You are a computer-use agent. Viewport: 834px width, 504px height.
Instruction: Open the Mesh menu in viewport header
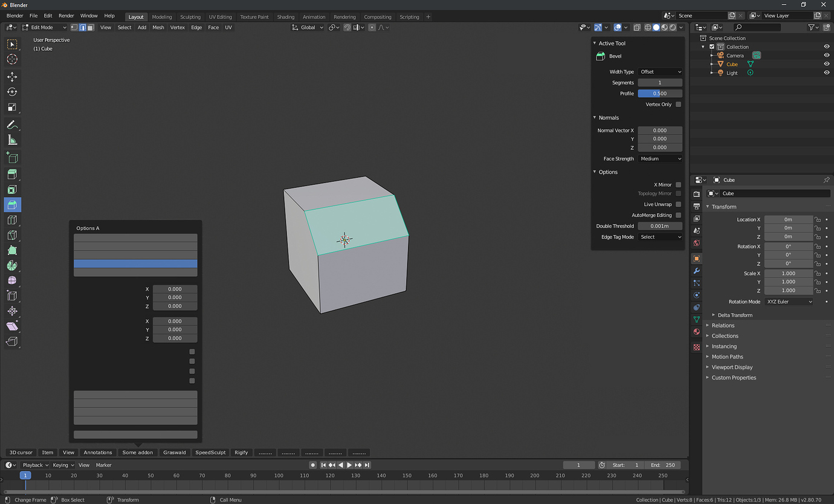pyautogui.click(x=158, y=27)
